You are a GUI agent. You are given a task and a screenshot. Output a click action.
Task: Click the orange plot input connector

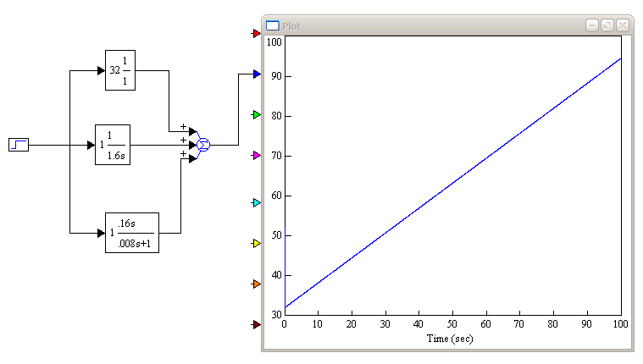tap(257, 284)
